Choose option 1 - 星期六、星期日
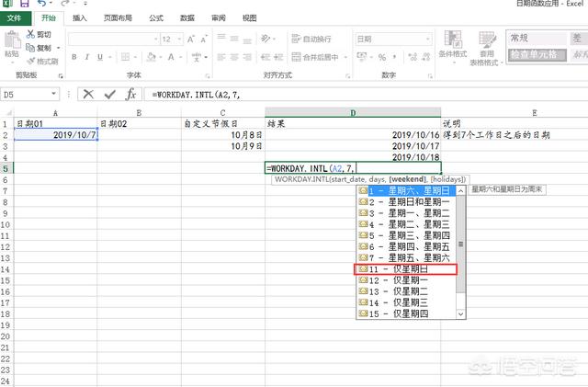The width and height of the screenshot is (588, 387). click(x=406, y=191)
